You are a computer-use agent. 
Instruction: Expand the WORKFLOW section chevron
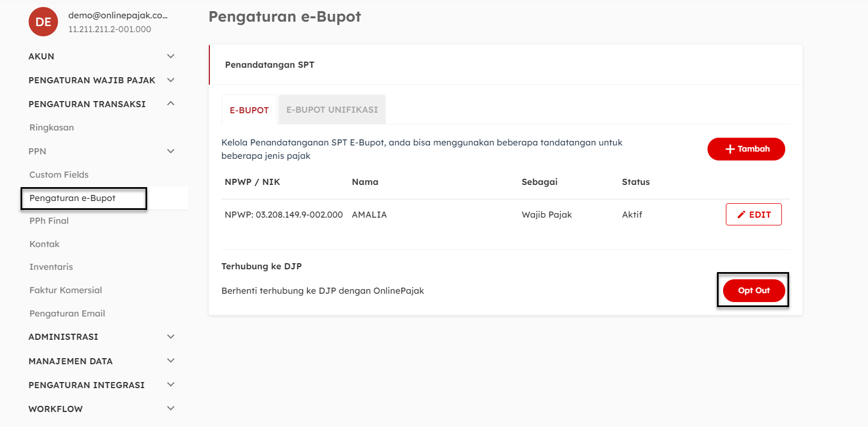coord(171,409)
